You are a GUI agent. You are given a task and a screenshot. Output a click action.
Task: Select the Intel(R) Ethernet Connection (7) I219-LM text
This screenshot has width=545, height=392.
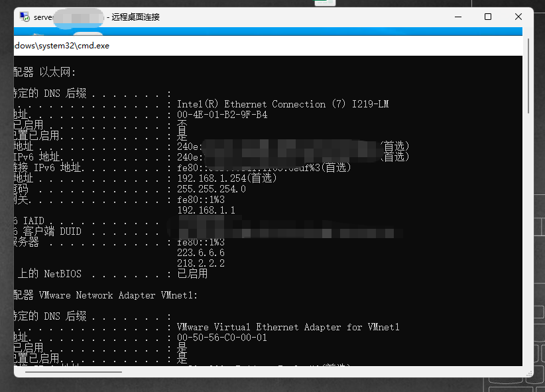283,104
